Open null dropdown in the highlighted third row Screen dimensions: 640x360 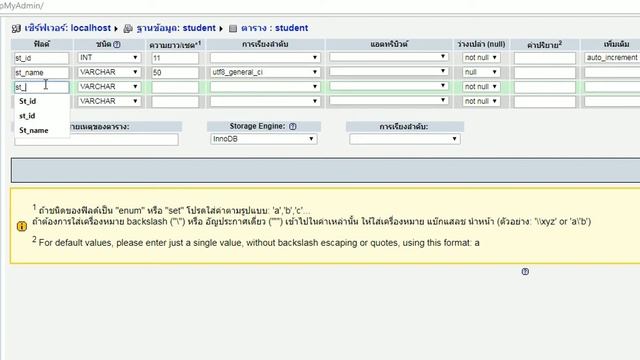coord(481,87)
